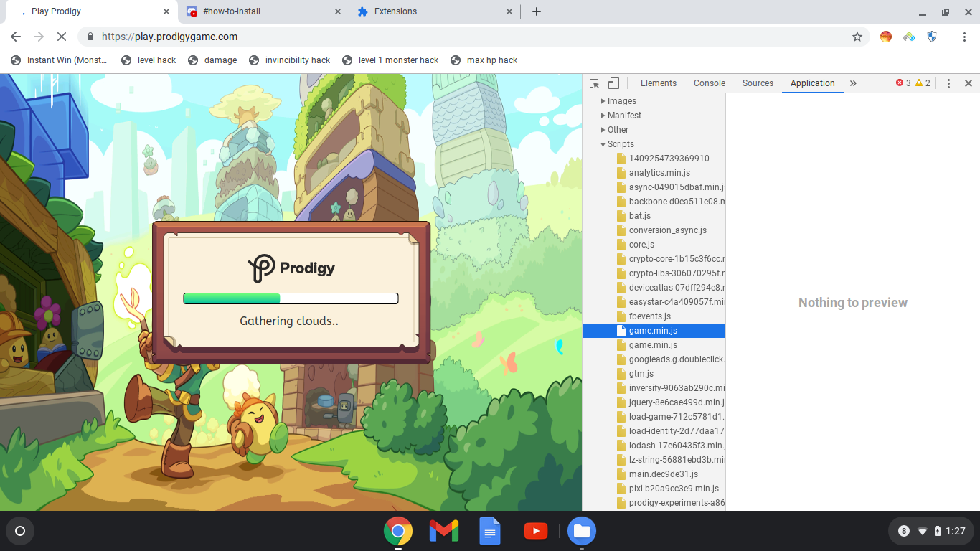Image resolution: width=980 pixels, height=551 pixels.
Task: Select the inspect element cursor icon
Action: [x=595, y=83]
